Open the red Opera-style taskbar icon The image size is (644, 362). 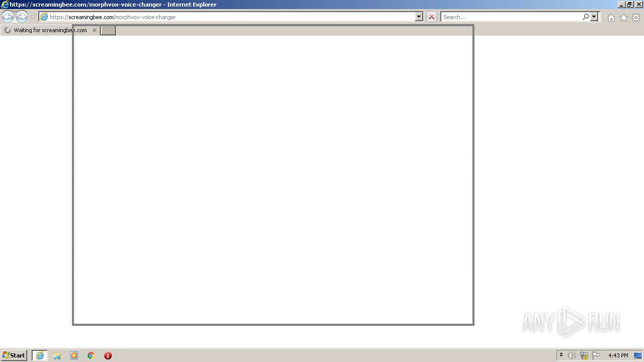click(108, 355)
